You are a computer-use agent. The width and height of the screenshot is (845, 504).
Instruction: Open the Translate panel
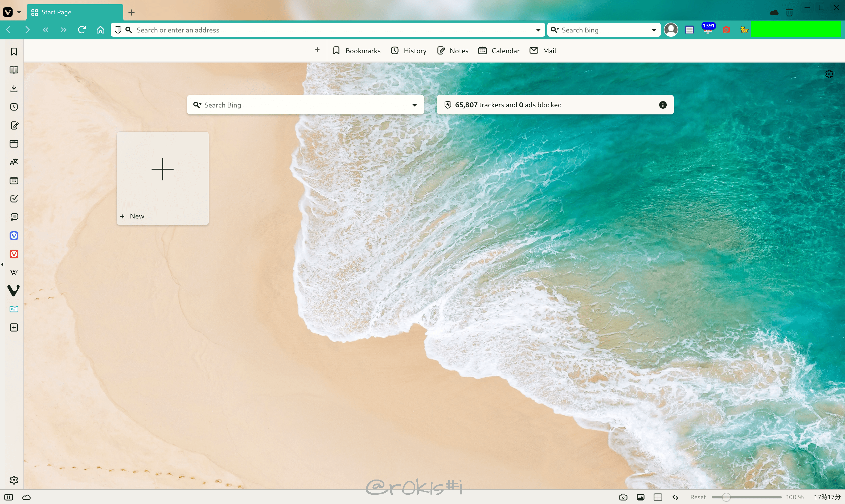(14, 162)
